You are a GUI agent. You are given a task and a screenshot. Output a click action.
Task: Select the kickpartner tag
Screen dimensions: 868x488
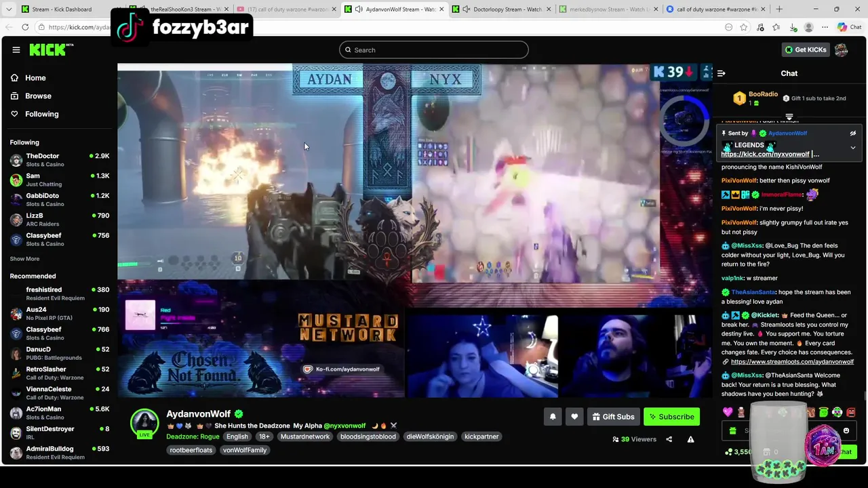[x=481, y=436]
